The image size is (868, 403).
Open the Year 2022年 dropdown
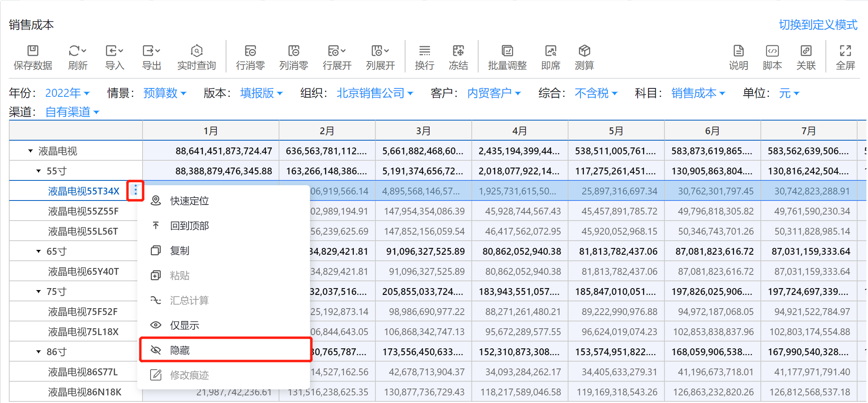67,93
